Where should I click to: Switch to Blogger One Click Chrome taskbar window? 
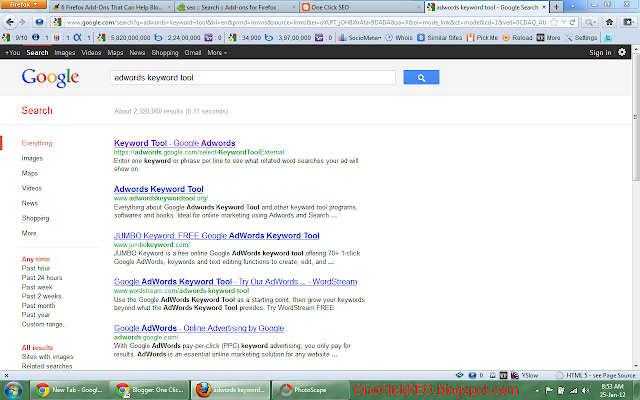tap(149, 390)
